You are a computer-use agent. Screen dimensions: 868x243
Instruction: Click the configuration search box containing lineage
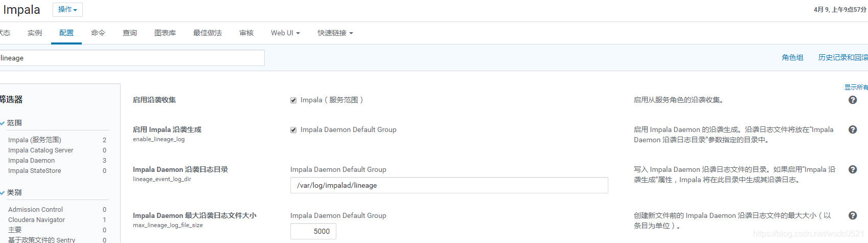(132, 58)
